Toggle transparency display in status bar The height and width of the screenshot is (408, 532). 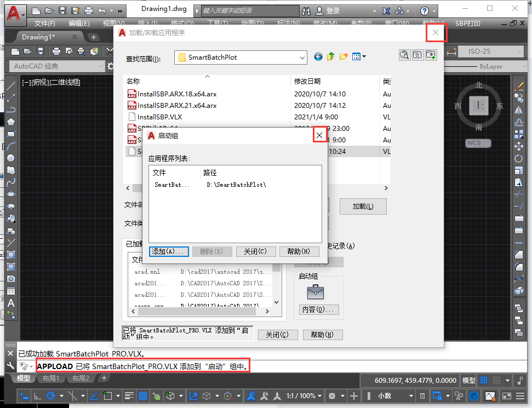point(143,396)
